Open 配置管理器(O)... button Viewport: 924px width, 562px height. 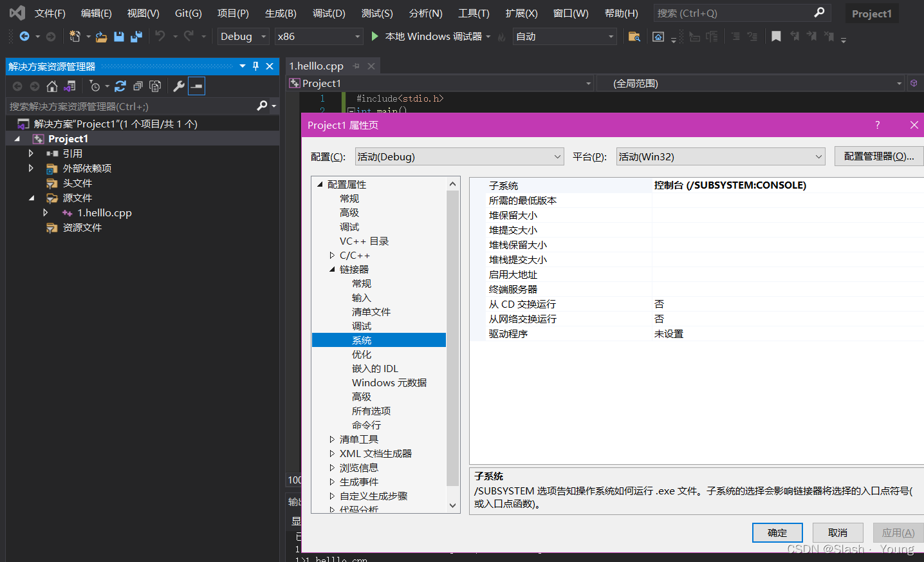pyautogui.click(x=879, y=156)
